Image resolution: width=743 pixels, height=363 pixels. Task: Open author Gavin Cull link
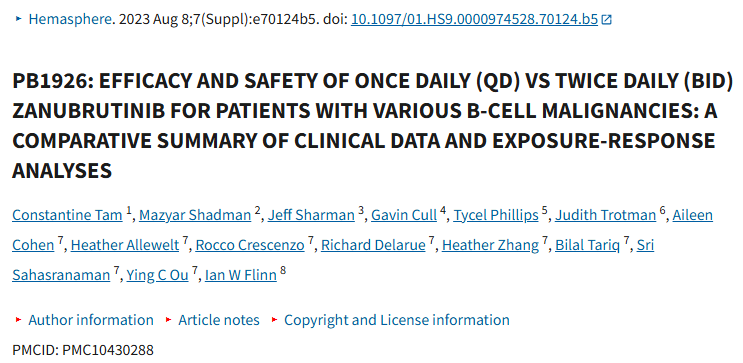pyautogui.click(x=404, y=215)
